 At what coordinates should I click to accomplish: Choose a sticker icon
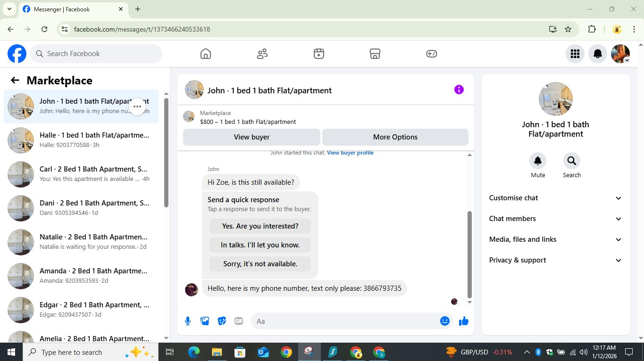point(222,321)
